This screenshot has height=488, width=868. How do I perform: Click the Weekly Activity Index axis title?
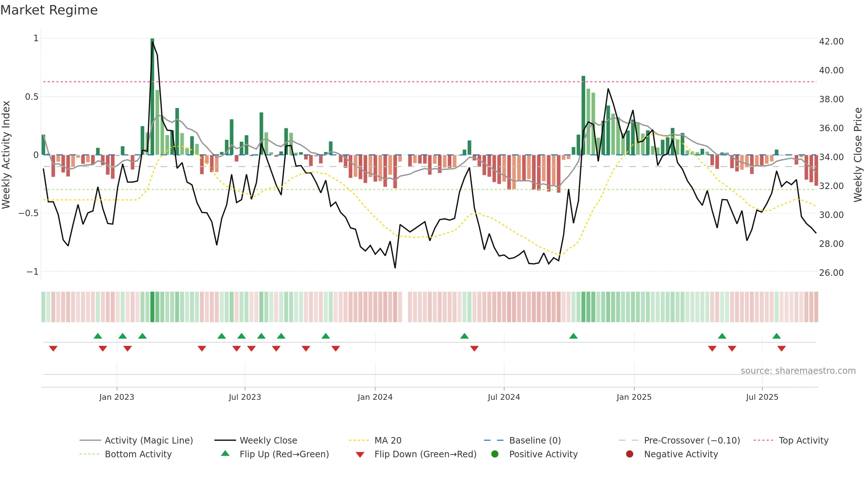(6, 155)
